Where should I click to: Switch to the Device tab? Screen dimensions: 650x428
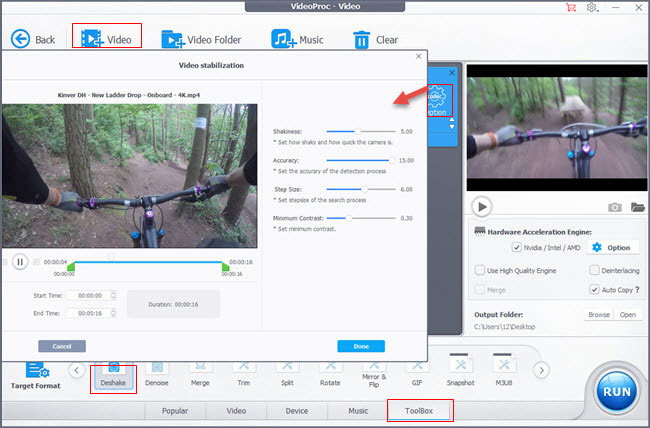pos(298,411)
